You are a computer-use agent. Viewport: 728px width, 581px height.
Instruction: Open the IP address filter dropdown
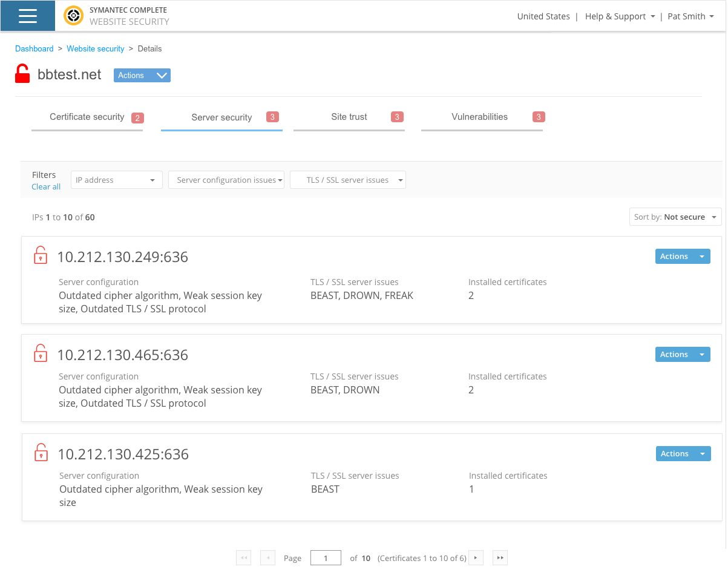pos(117,180)
